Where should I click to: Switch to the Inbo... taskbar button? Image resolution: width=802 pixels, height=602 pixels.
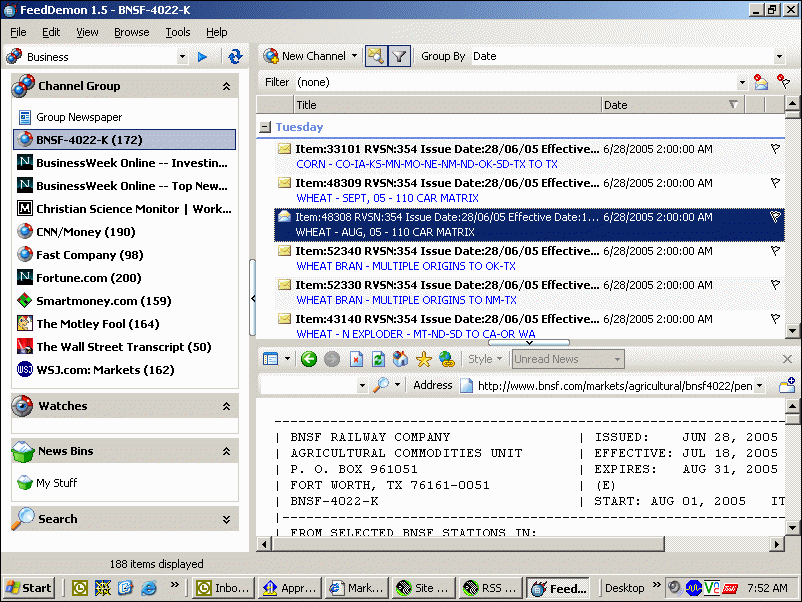224,588
